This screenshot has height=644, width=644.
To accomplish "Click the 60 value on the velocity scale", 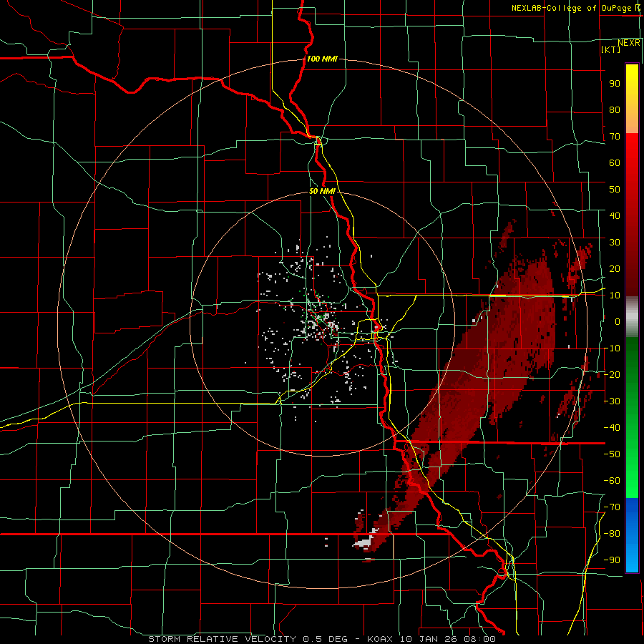I will click(x=615, y=162).
